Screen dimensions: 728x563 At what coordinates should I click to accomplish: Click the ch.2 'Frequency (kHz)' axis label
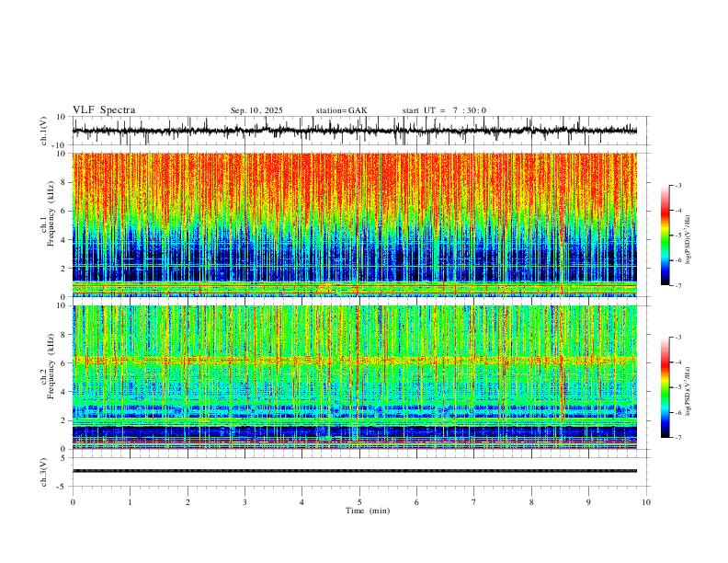coord(51,366)
